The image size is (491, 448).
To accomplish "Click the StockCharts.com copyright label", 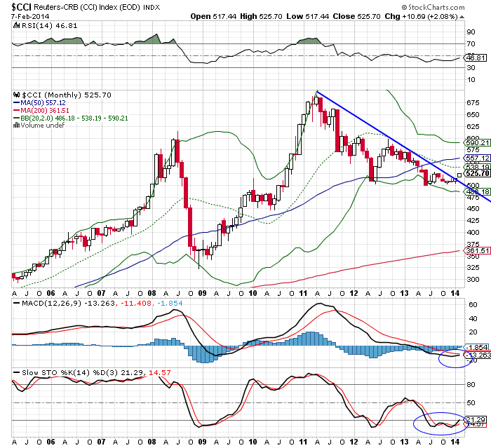I will point(433,7).
